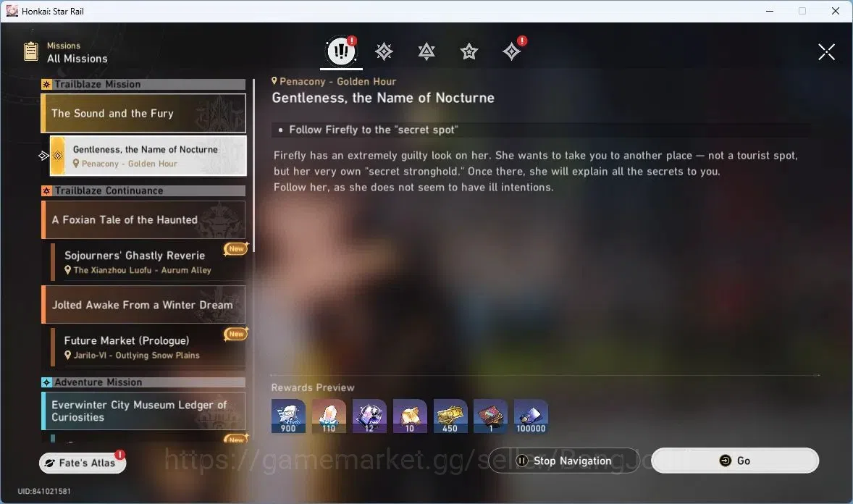Click the Penacony - Golden Hour location label
The image size is (853, 504).
pyautogui.click(x=334, y=82)
